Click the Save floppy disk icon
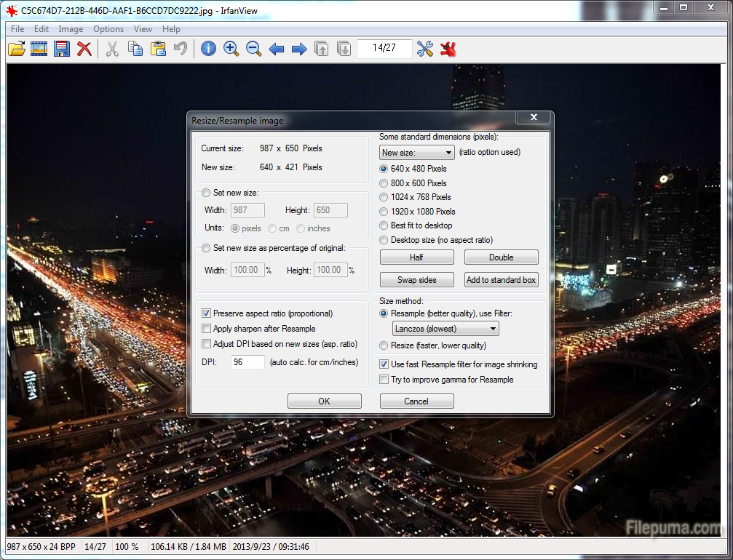This screenshot has height=560, width=733. [x=62, y=49]
